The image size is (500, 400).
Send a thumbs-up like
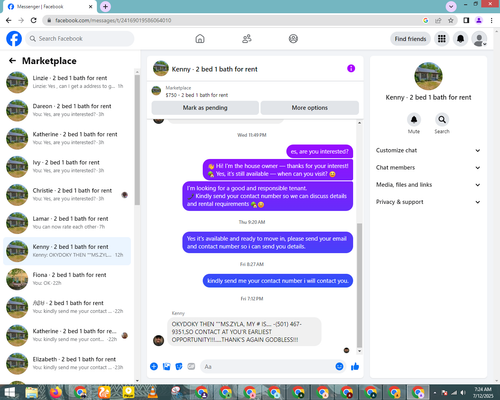click(355, 366)
